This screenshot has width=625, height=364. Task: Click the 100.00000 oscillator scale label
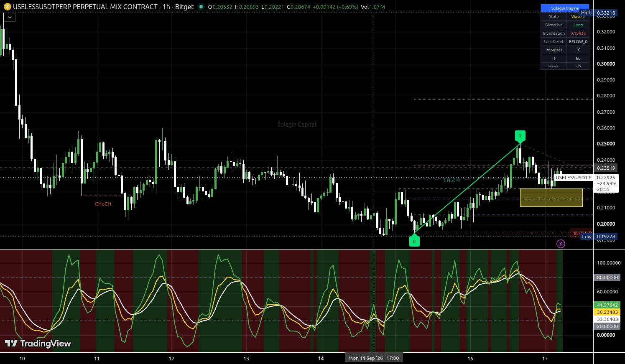point(609,263)
